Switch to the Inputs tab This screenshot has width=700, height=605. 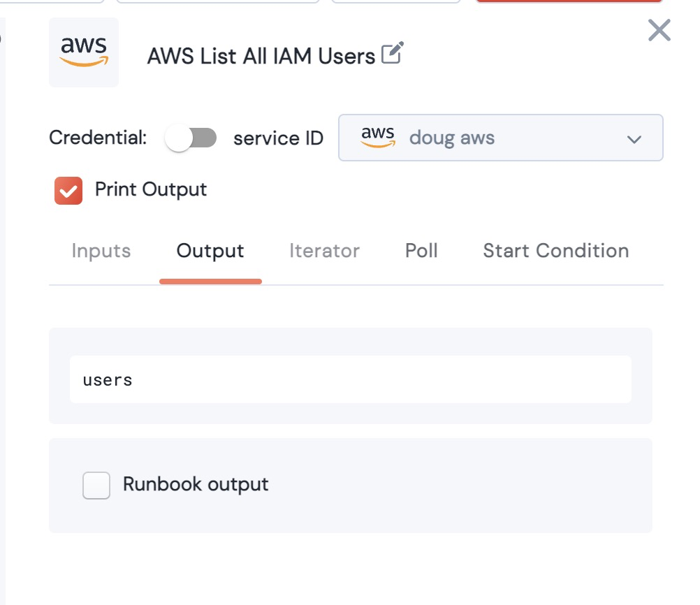click(101, 251)
